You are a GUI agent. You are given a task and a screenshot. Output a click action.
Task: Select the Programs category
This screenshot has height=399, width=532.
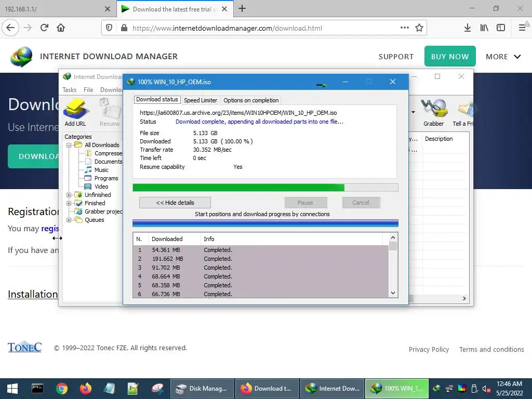point(106,179)
